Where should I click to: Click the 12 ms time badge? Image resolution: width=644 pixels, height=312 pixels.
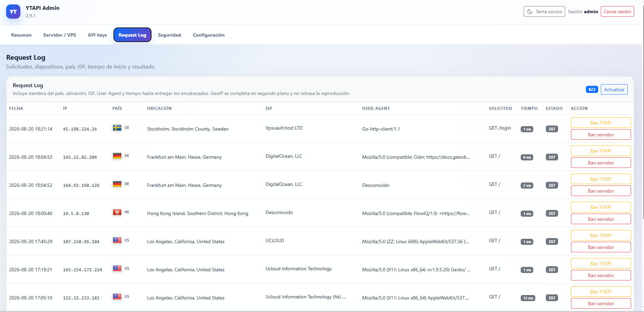tap(528, 298)
